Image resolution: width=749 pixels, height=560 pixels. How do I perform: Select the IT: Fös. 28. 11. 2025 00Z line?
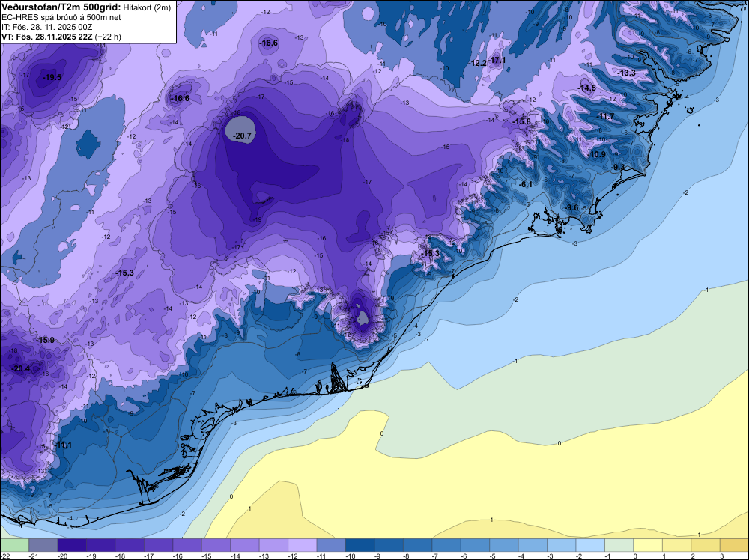pyautogui.click(x=46, y=27)
